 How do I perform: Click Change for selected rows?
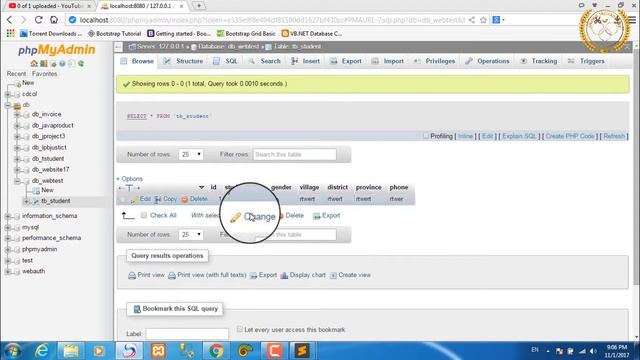tap(253, 217)
